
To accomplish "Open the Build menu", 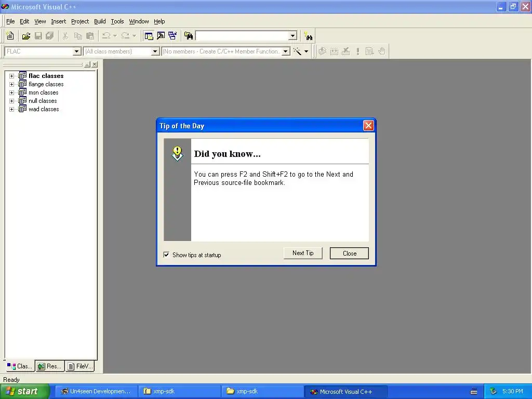I will point(100,21).
